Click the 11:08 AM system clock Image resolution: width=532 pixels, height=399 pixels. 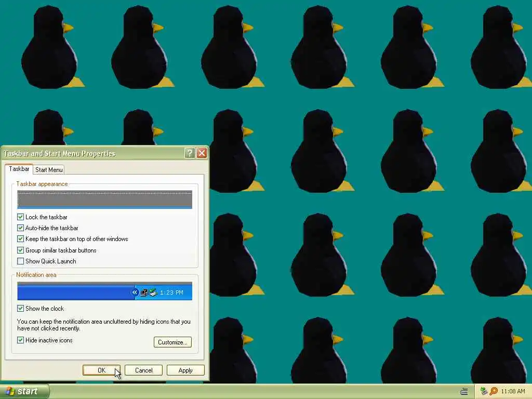pyautogui.click(x=513, y=392)
